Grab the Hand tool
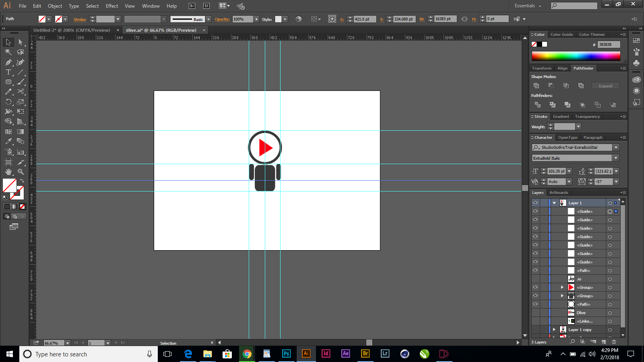The height and width of the screenshot is (362, 644). point(8,172)
